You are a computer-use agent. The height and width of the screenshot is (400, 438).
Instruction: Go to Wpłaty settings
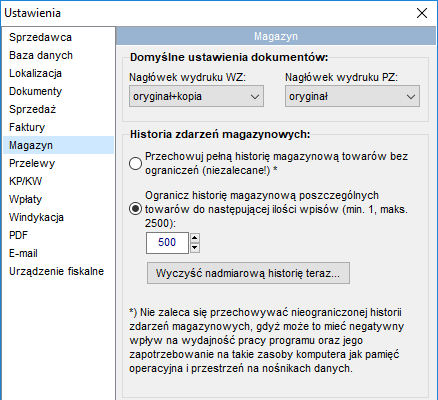coord(58,199)
